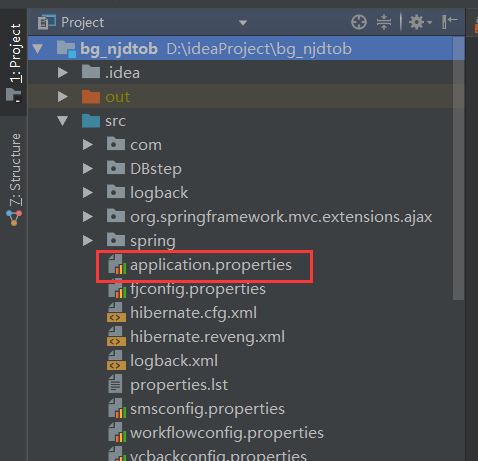The width and height of the screenshot is (478, 461).
Task: Click the orange out folder icon
Action: tap(91, 97)
